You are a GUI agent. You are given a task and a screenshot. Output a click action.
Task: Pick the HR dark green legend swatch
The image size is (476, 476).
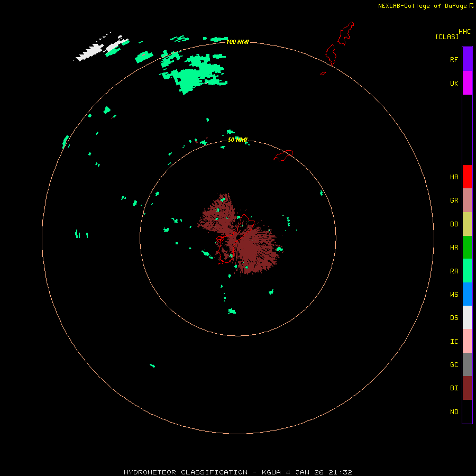[467, 247]
